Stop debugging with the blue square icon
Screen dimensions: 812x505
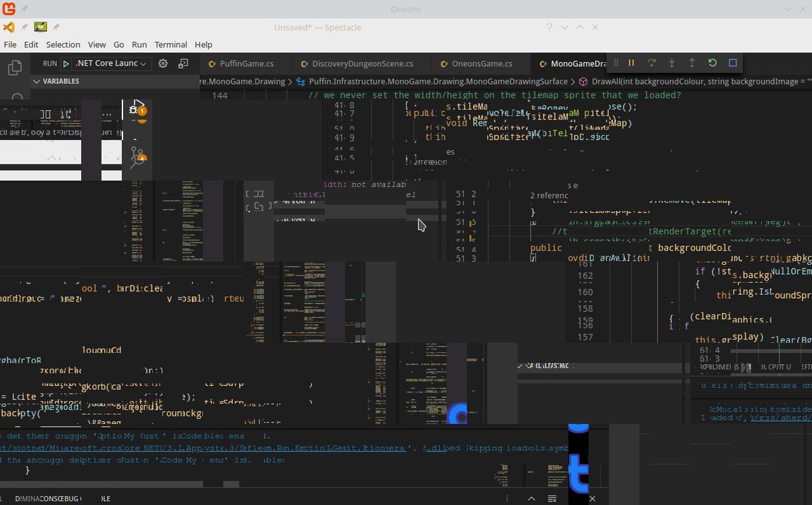click(731, 62)
